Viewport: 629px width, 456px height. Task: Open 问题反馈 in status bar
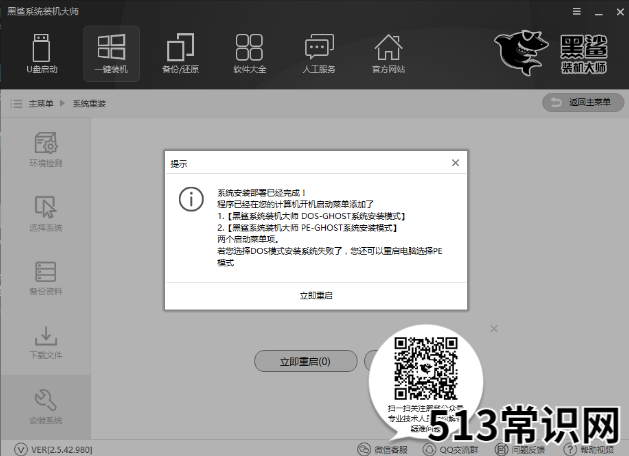tap(520, 450)
